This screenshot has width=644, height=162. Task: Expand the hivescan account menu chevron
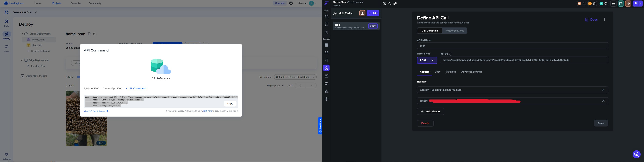point(316,3)
